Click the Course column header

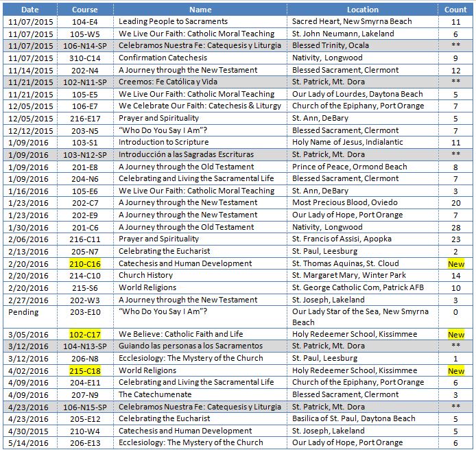point(84,10)
